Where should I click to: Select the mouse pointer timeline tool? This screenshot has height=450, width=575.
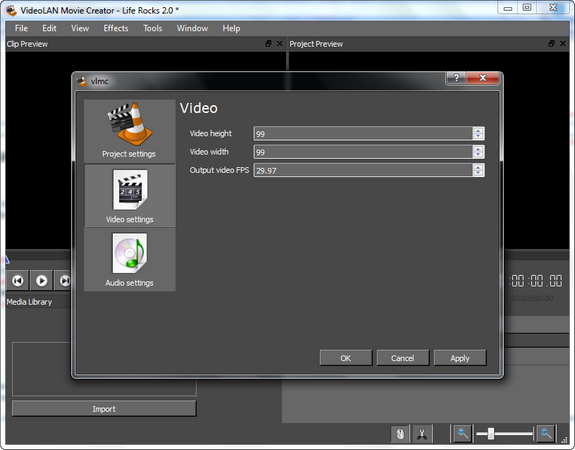[400, 434]
